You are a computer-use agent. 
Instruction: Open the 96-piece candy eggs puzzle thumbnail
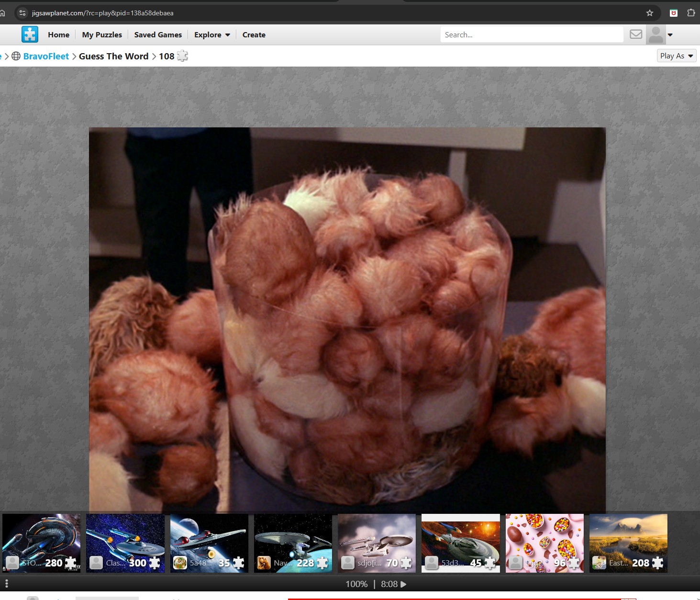pos(544,543)
